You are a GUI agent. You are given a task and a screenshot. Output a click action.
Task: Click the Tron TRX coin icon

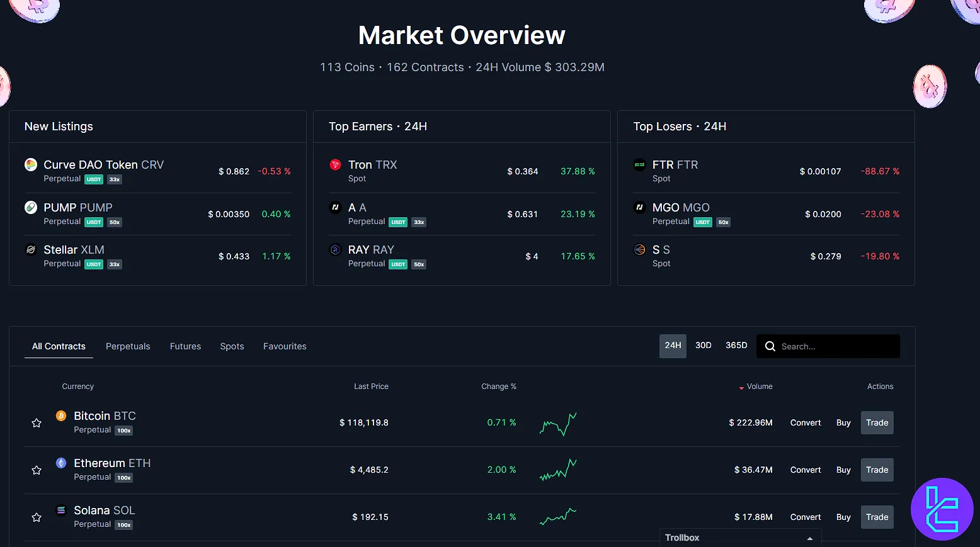tap(336, 165)
